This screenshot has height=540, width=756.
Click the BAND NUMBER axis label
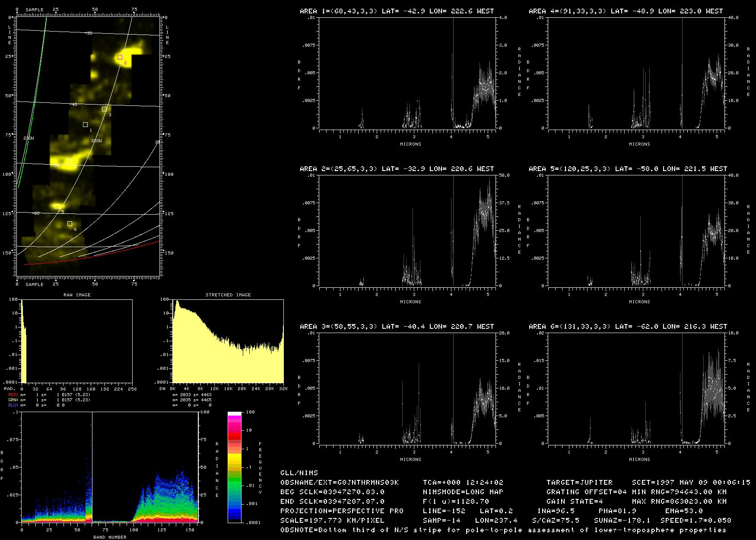110,537
